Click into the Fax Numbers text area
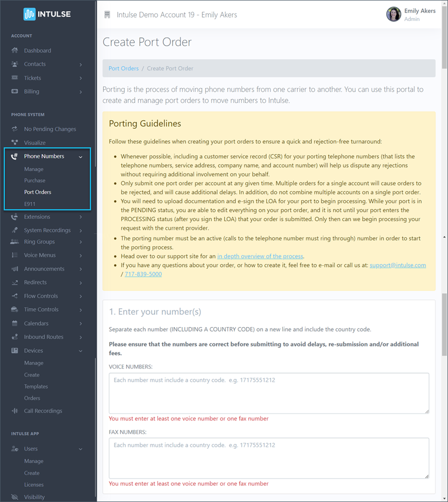The height and width of the screenshot is (502, 448). (269, 458)
